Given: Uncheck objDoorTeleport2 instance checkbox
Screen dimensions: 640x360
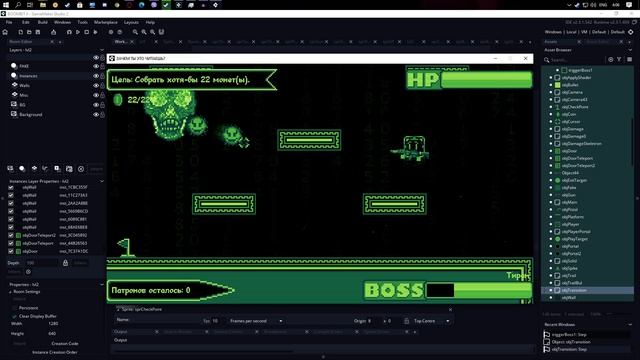Looking at the screenshot, I should coord(11,235).
